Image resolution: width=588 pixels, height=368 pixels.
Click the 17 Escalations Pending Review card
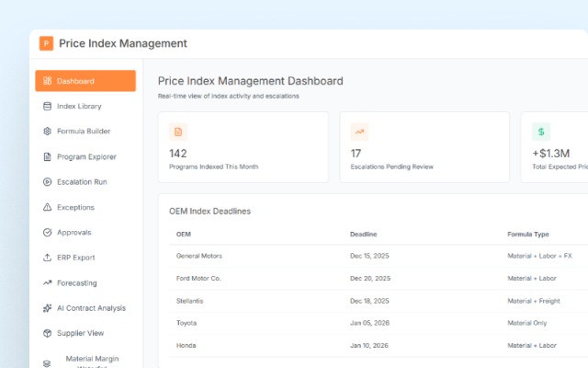click(x=424, y=147)
